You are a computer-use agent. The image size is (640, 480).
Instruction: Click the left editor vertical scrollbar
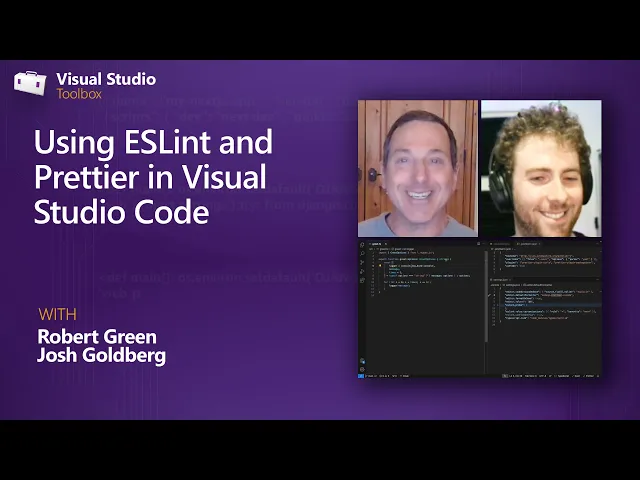[x=486, y=296]
